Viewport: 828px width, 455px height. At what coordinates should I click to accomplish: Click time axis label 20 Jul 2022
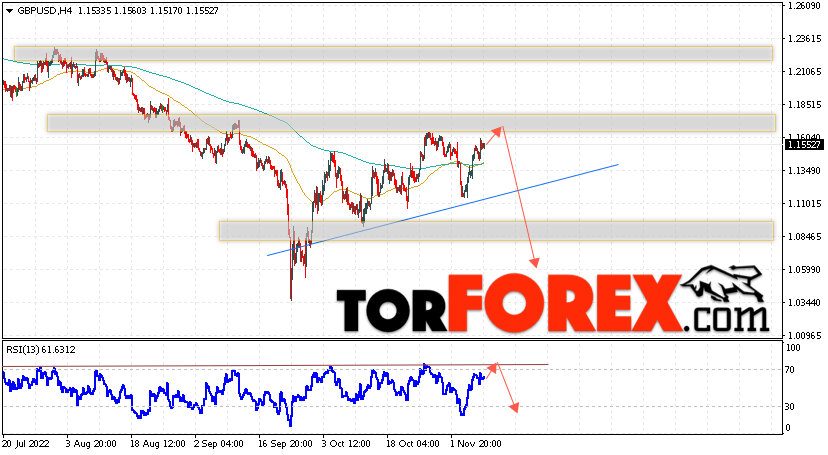pyautogui.click(x=27, y=443)
